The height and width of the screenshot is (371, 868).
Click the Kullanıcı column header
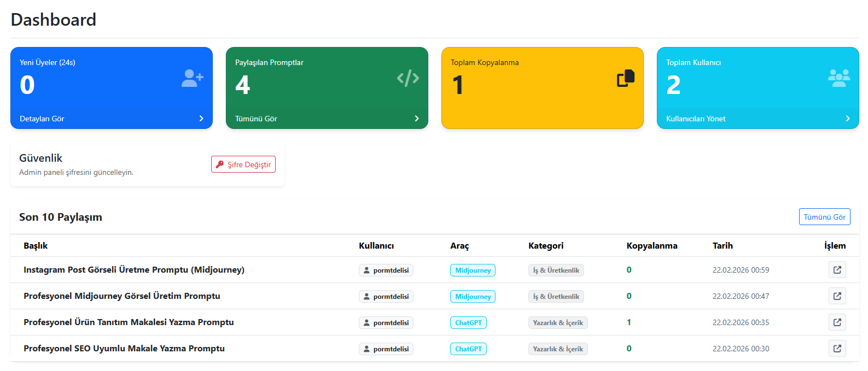tap(376, 246)
